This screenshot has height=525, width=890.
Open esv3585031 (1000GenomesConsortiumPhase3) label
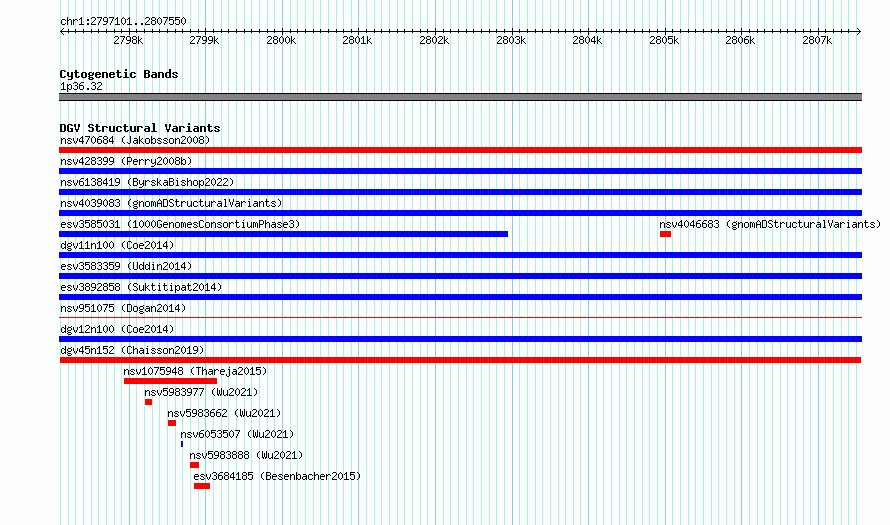180,224
